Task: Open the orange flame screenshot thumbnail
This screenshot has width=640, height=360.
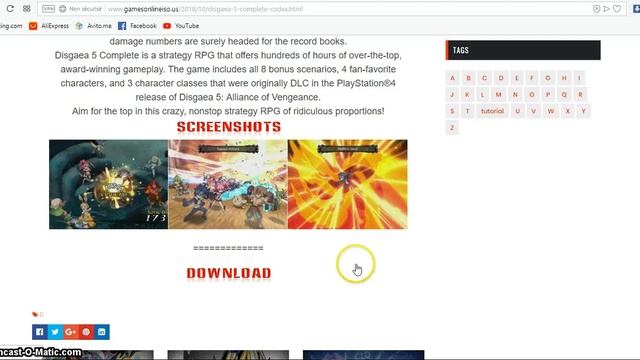Action: point(347,184)
